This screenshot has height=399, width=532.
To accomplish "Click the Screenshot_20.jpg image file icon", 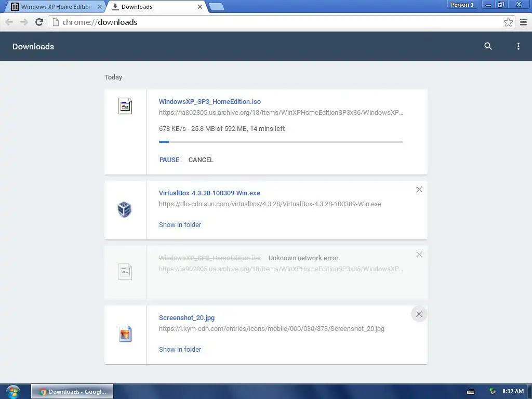I will [125, 334].
